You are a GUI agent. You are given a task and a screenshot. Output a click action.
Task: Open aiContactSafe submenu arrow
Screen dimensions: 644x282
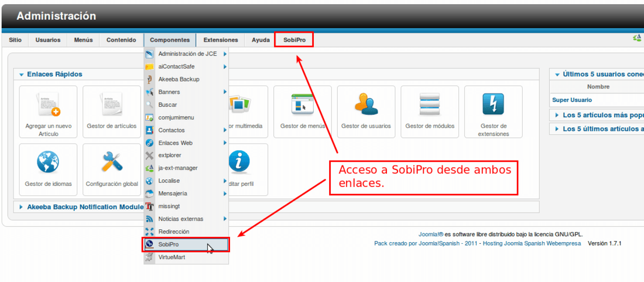point(225,67)
